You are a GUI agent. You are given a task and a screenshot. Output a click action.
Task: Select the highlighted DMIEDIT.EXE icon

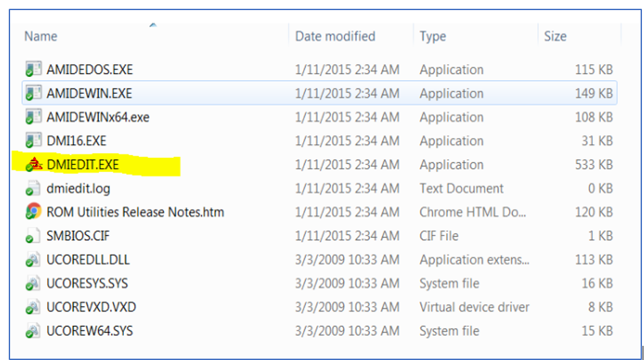[x=34, y=164]
